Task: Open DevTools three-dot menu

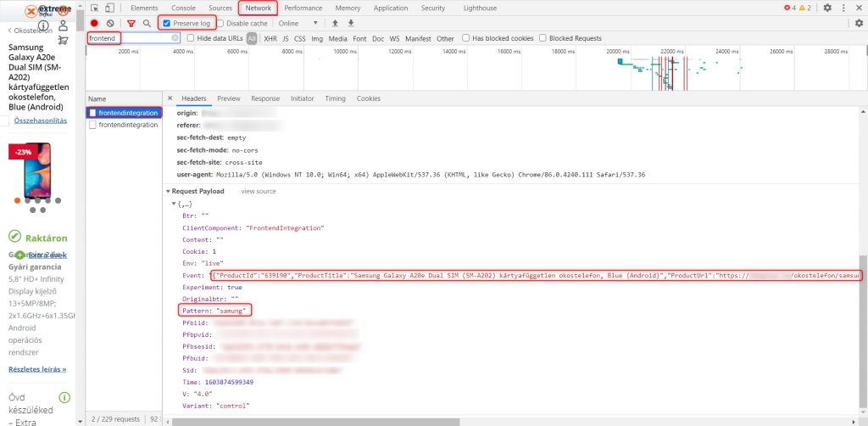Action: click(x=843, y=8)
